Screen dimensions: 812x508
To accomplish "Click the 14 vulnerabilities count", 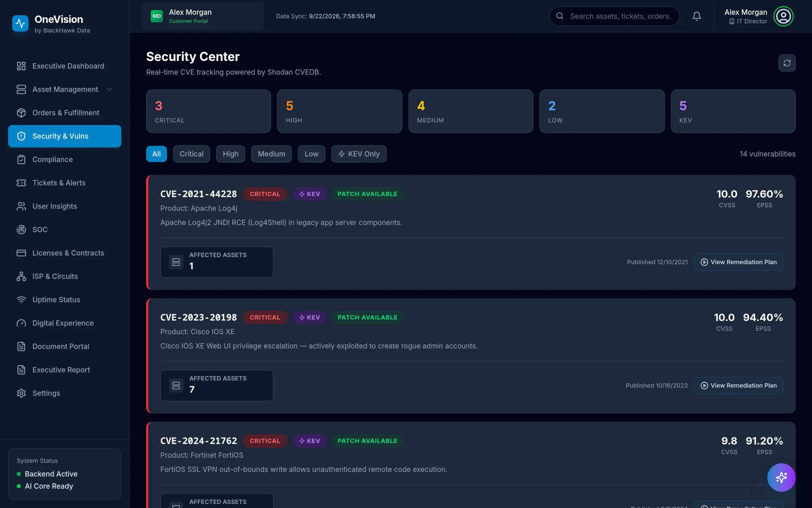I will pyautogui.click(x=768, y=154).
